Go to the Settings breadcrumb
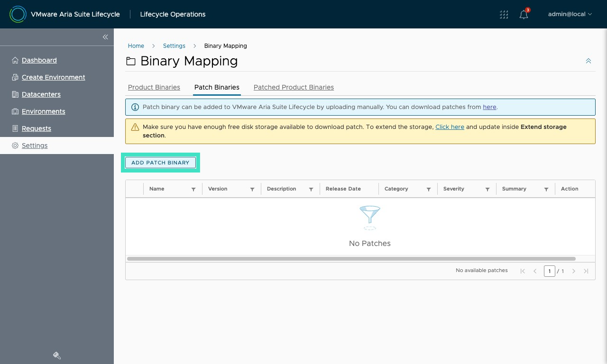The height and width of the screenshot is (364, 607). [x=174, y=46]
